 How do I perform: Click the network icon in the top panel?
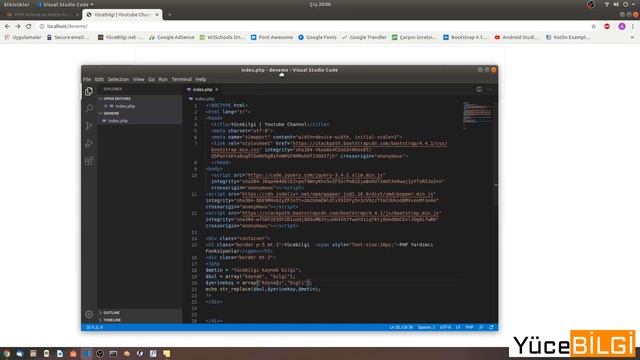pos(607,4)
